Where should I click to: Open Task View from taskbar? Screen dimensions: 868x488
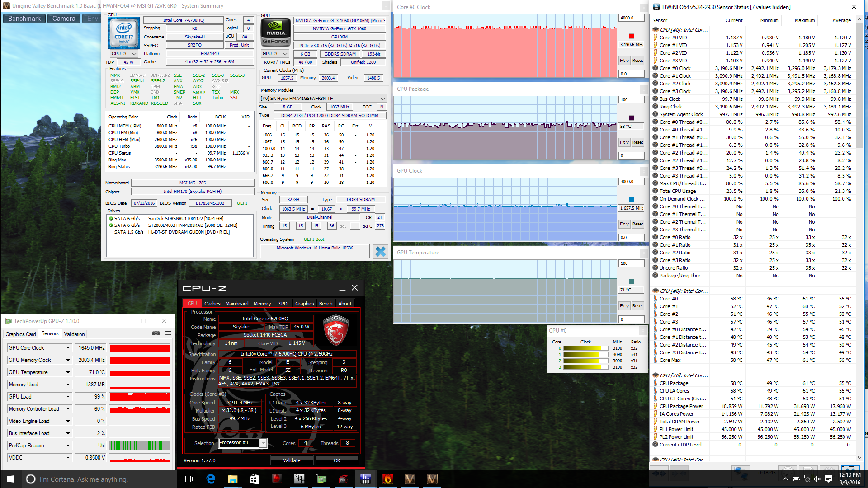189,479
